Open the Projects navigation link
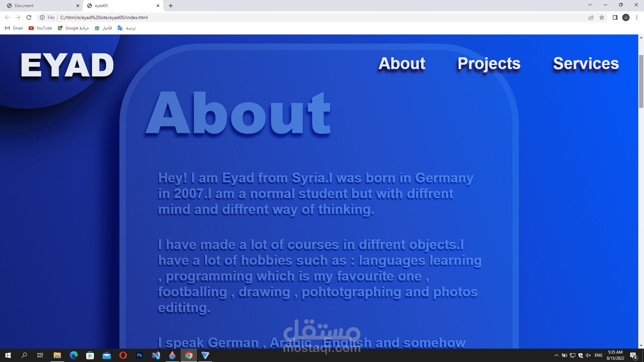The width and height of the screenshot is (644, 362). (x=489, y=64)
